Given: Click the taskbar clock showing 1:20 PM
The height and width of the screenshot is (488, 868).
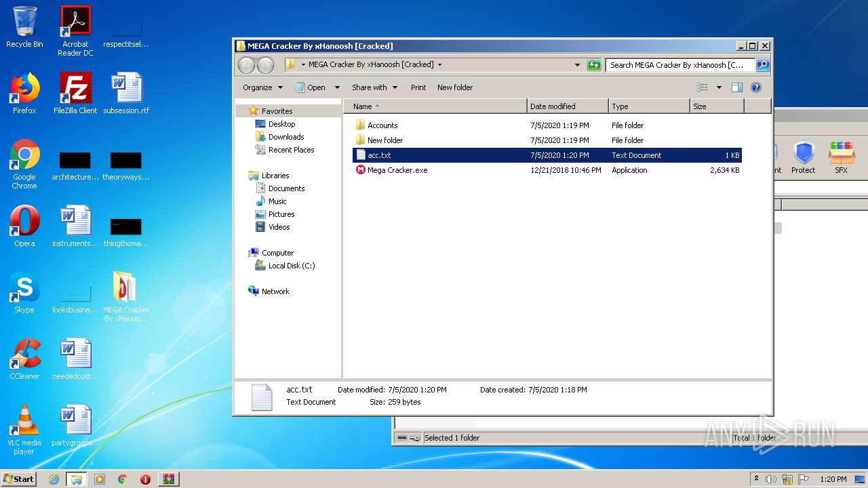Looking at the screenshot, I should click(833, 479).
